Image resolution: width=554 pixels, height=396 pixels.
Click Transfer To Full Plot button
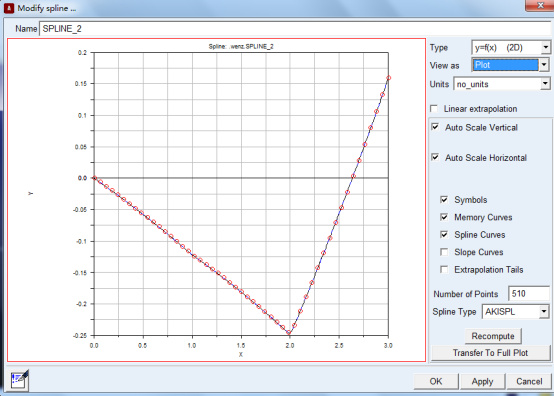490,353
